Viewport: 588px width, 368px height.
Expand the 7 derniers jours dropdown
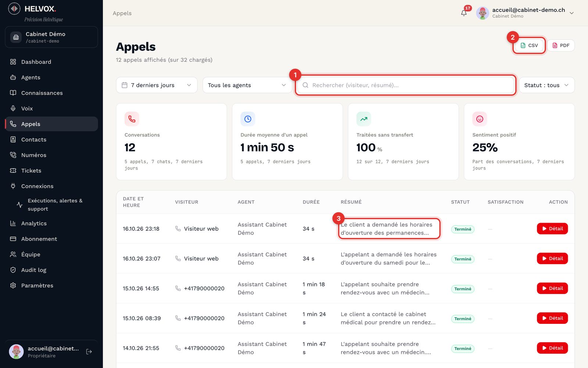157,85
